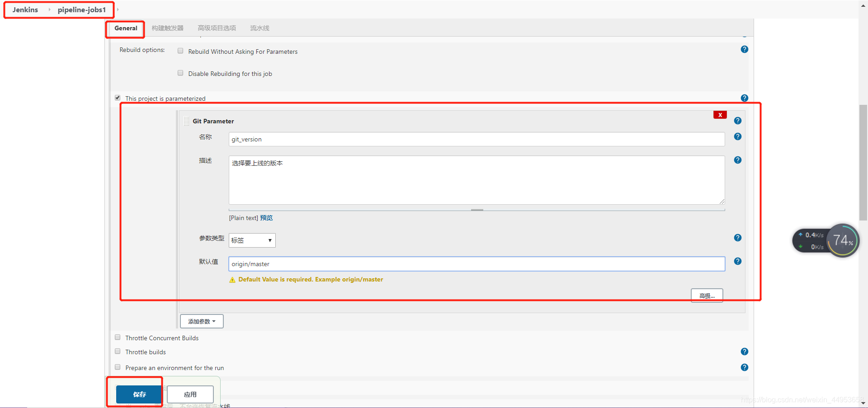Open help icon beside 默认值 default value
Screen dimensions: 868x408
pyautogui.click(x=737, y=261)
